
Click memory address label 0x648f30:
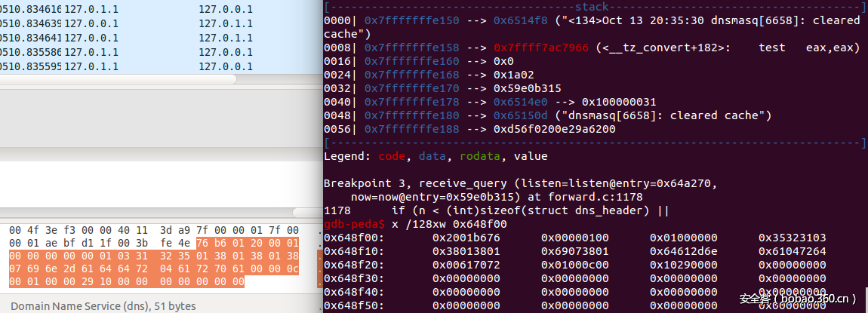point(354,278)
